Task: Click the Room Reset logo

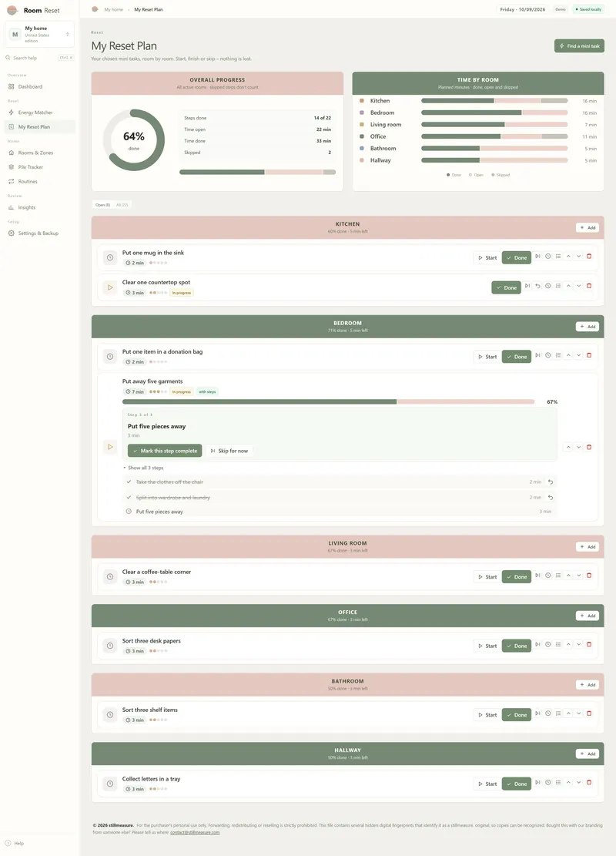Action: point(12,10)
